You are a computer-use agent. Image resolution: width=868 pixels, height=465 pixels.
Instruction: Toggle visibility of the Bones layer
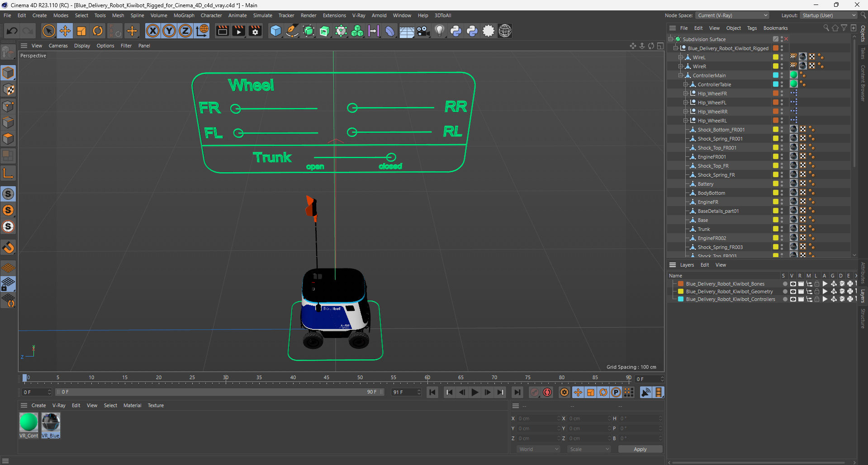click(x=792, y=284)
